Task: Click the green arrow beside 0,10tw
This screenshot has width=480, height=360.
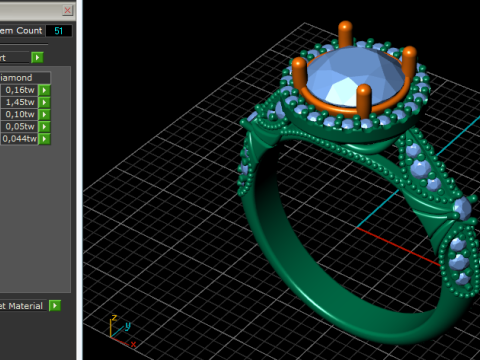Action: (x=44, y=114)
